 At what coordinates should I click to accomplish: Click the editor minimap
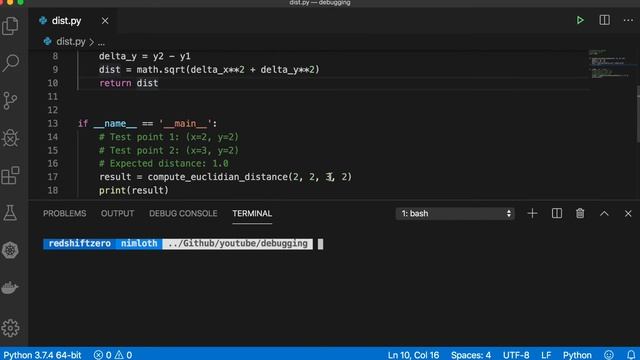tap(611, 65)
